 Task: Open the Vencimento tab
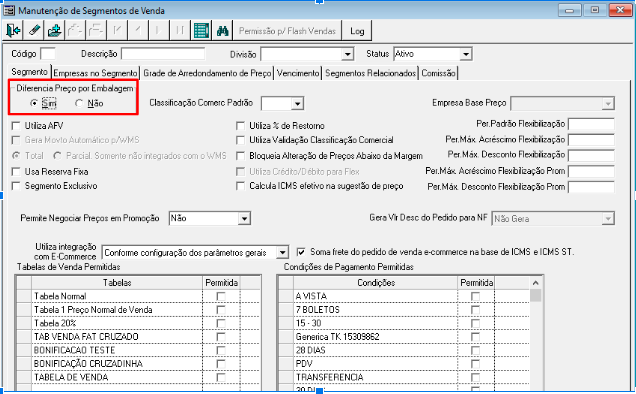298,73
